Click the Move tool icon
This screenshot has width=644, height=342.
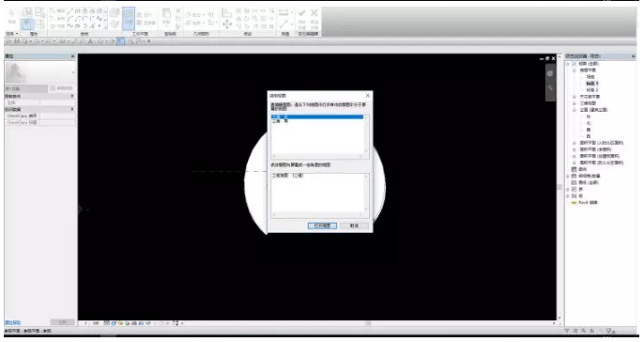(x=227, y=24)
